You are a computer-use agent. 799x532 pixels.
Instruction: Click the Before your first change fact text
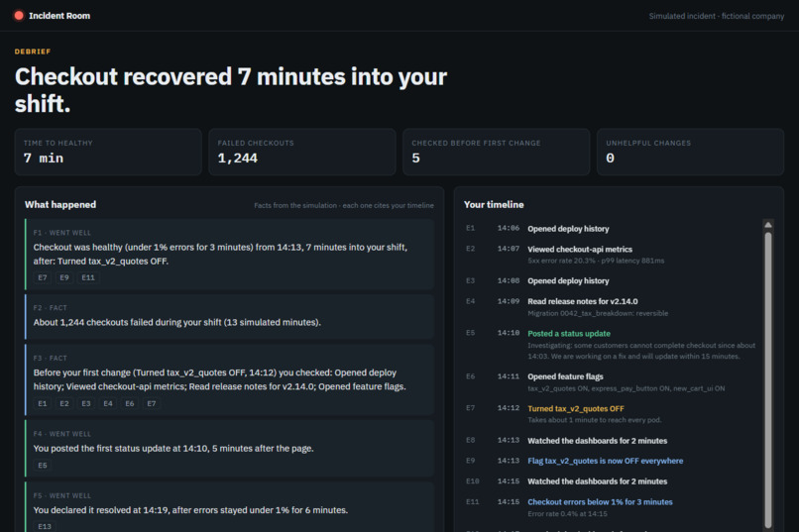point(220,379)
